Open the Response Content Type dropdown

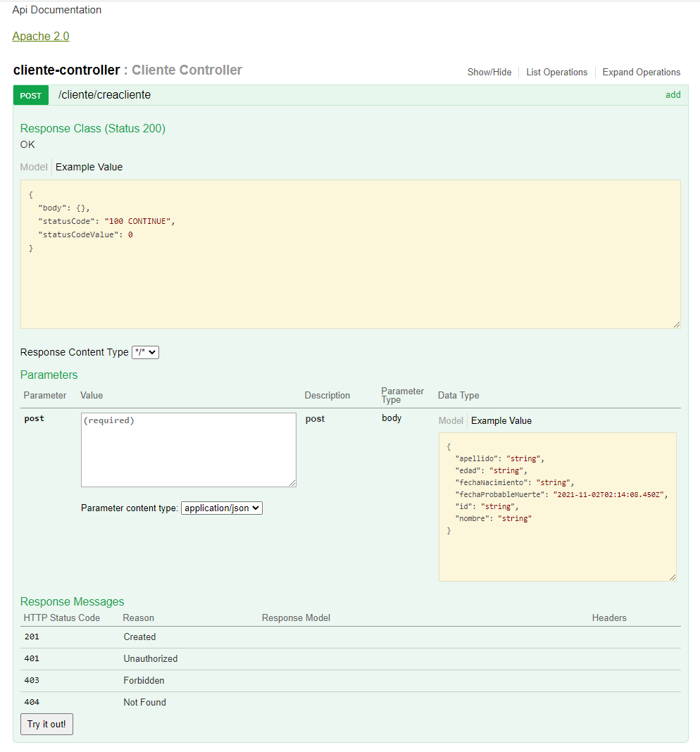pyautogui.click(x=145, y=352)
